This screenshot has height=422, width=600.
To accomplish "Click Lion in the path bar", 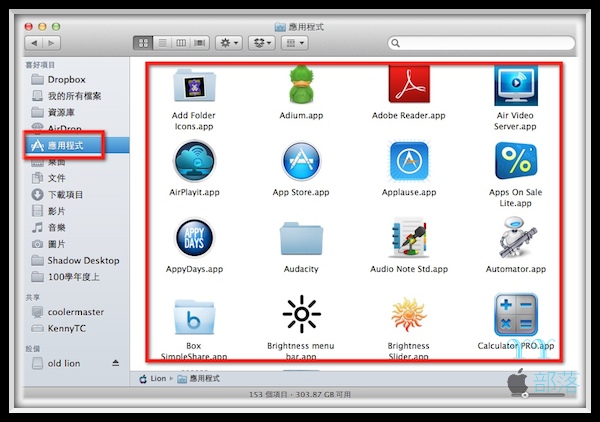I will tap(153, 379).
